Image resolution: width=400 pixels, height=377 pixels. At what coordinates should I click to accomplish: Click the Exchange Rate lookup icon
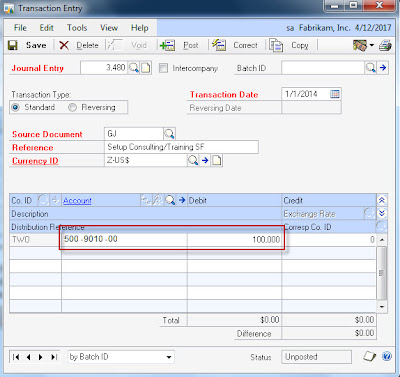click(369, 214)
